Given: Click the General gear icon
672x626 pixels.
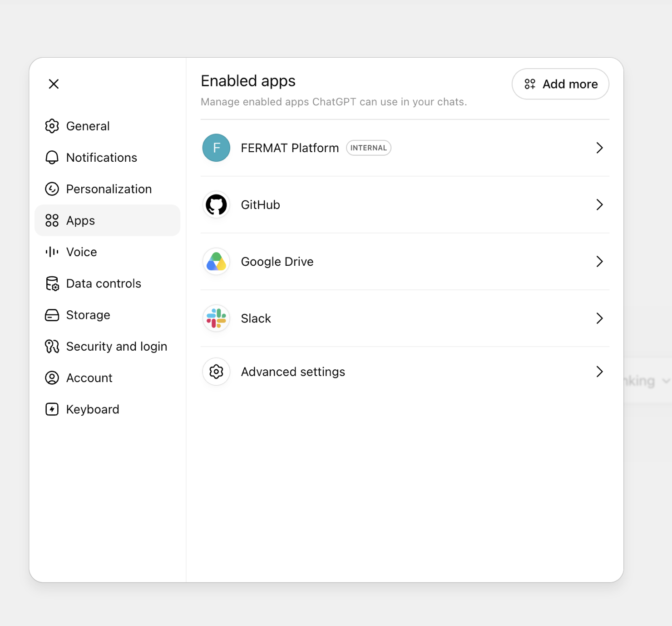Looking at the screenshot, I should click(52, 126).
